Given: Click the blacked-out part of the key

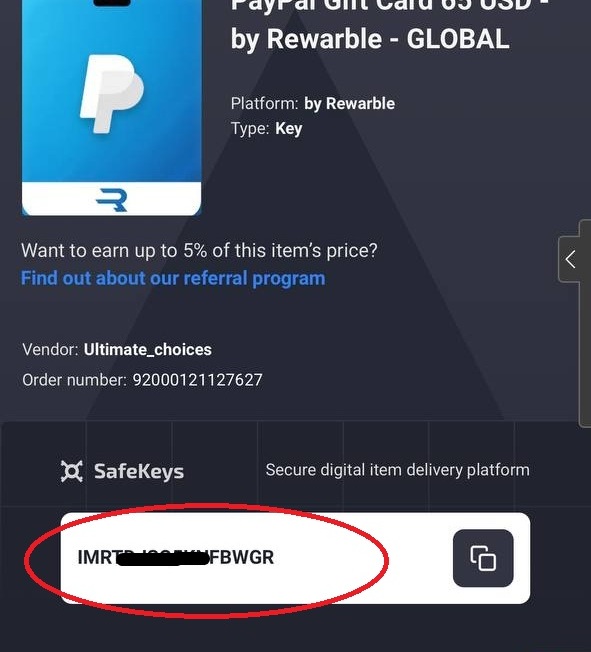Looking at the screenshot, I should click(x=163, y=559).
